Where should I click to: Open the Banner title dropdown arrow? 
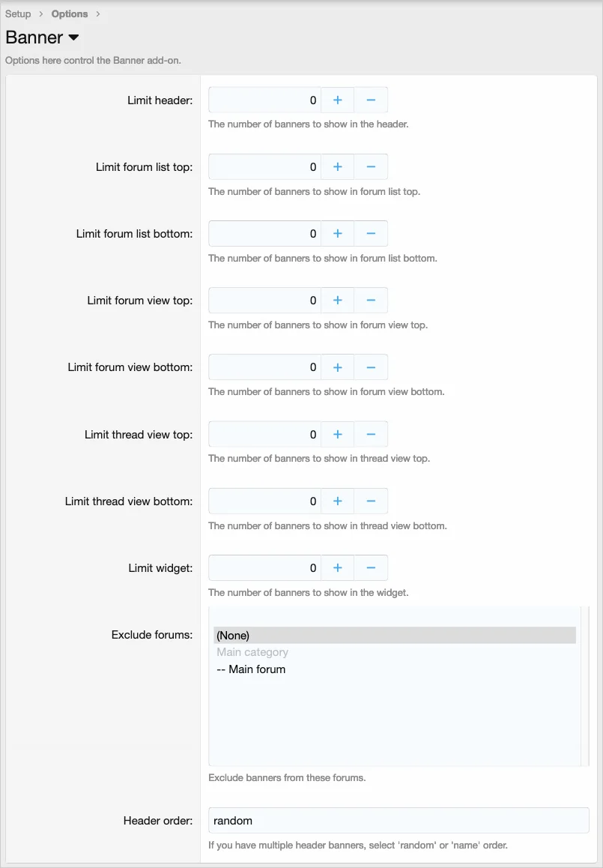click(x=73, y=37)
